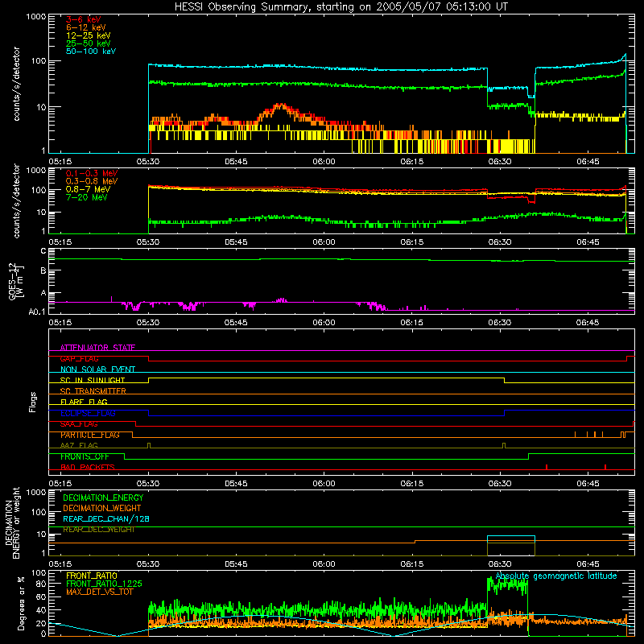
Task: Select the SC_TRANSMITTER flag label
Action: (x=93, y=391)
